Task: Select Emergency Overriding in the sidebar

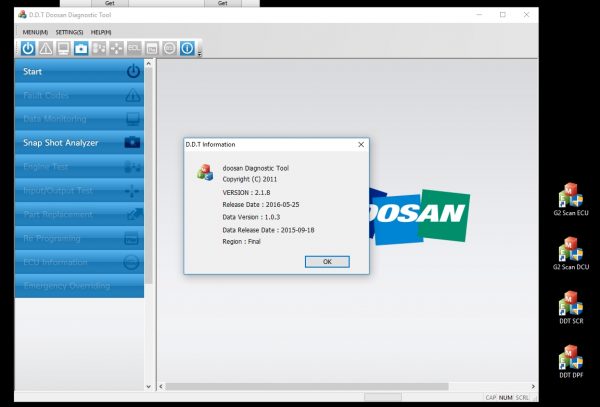Action: tap(79, 286)
